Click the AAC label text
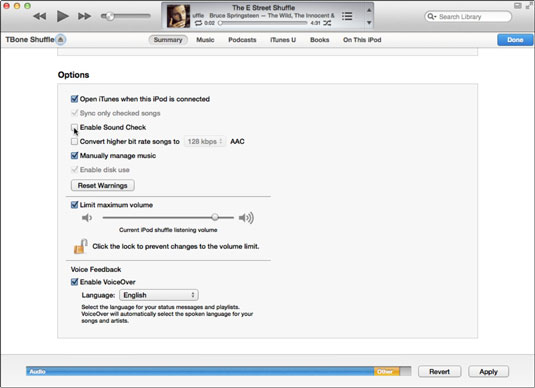This screenshot has height=388, width=535. (237, 141)
